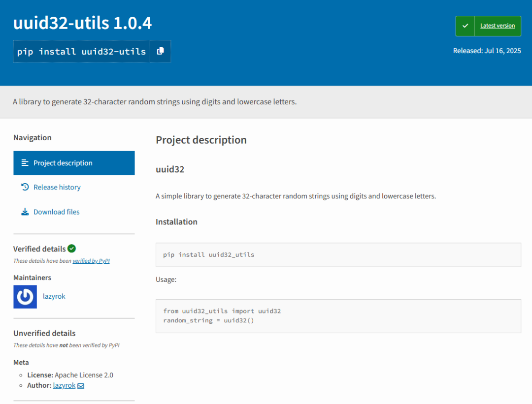532x404 pixels.
Task: Click the Download files arrow icon
Action: coord(25,212)
